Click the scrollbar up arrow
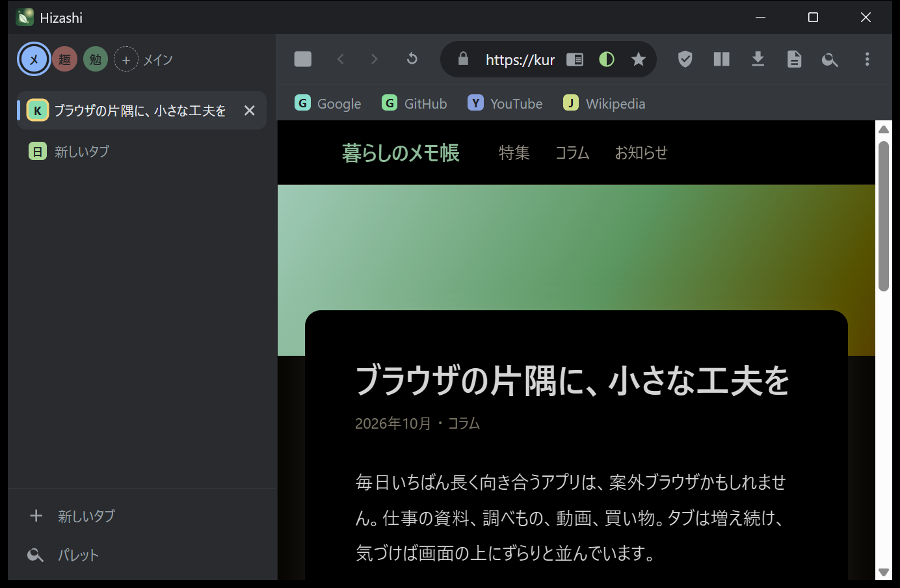This screenshot has height=588, width=900. coord(883,129)
